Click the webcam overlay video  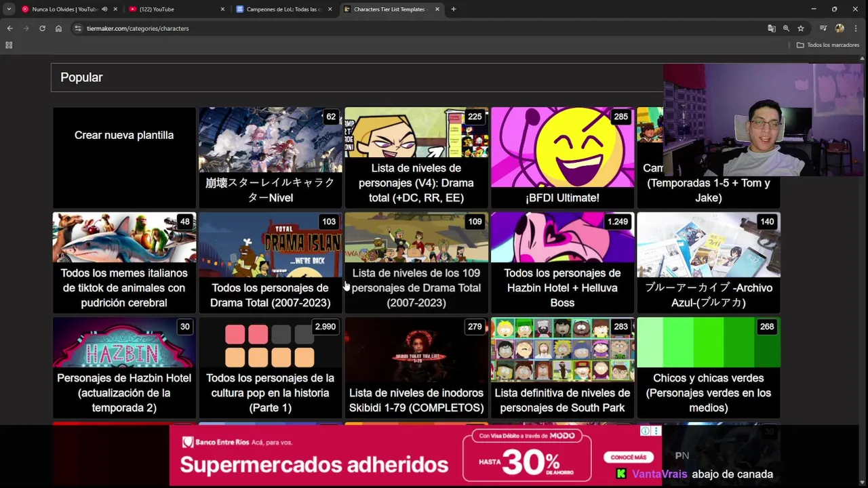(x=763, y=120)
